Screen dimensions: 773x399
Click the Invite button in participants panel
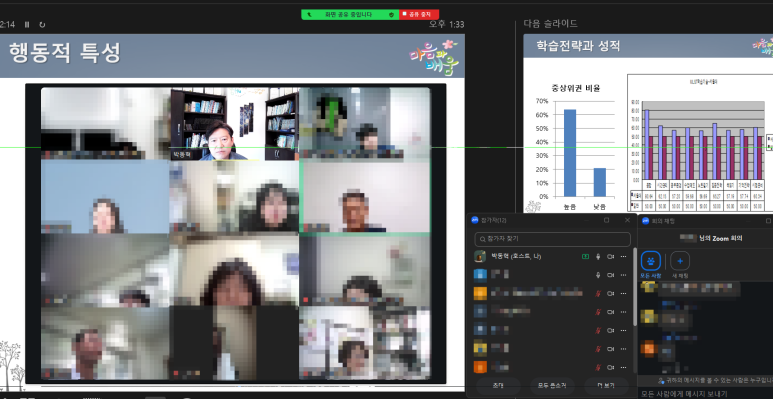[x=498, y=385]
